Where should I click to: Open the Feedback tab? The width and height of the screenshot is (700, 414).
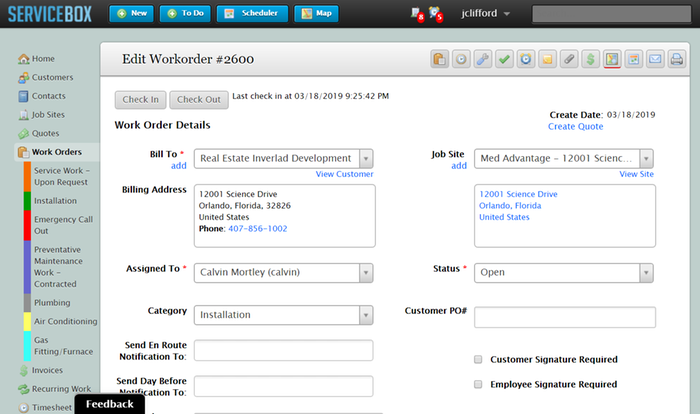click(x=110, y=404)
